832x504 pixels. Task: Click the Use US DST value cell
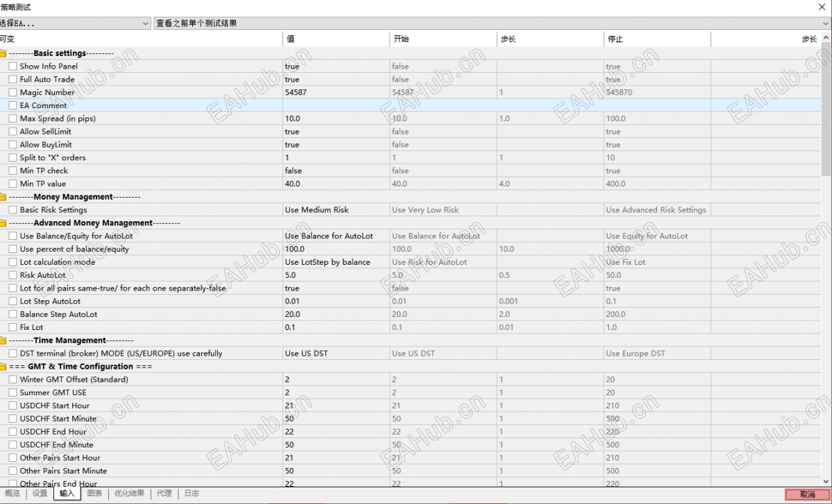pos(337,354)
